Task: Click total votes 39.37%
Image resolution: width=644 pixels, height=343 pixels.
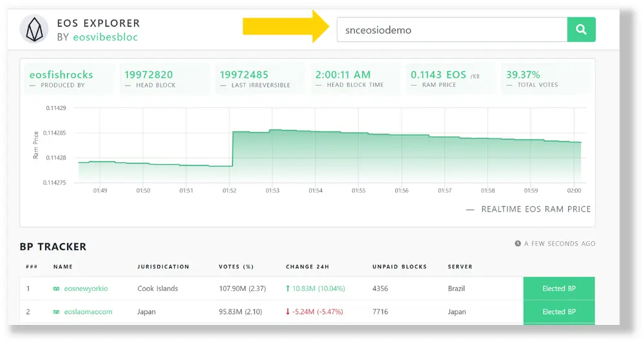Action: (x=523, y=75)
